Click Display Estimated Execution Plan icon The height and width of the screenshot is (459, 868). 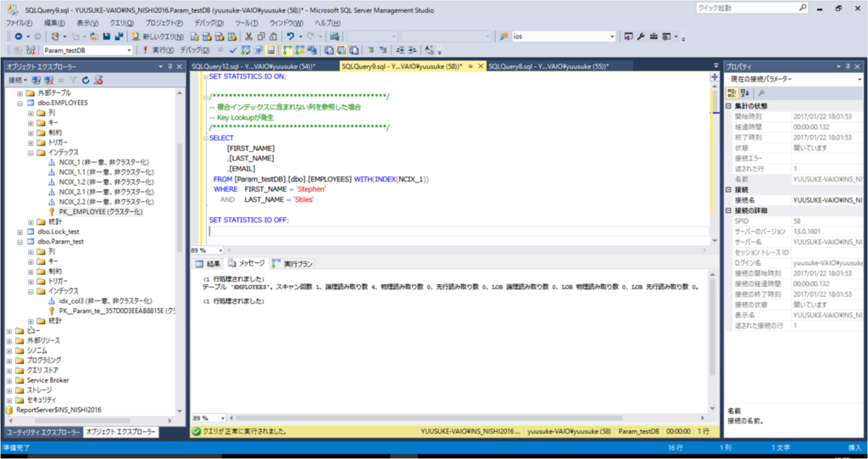(246, 50)
